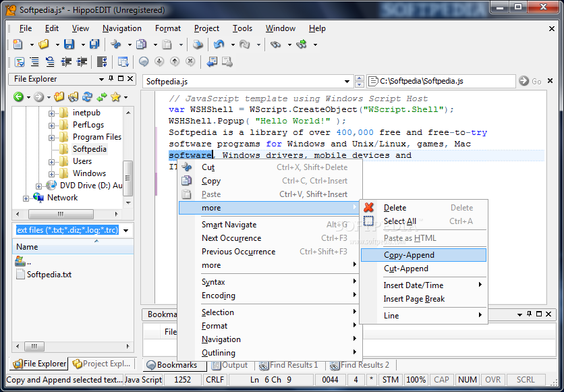Toggle NUM indicator in status bar
Image resolution: width=564 pixels, height=392 pixels.
click(x=468, y=380)
